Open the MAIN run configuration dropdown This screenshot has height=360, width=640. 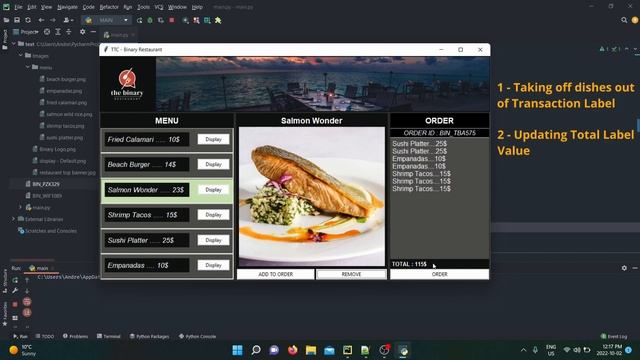pos(107,20)
